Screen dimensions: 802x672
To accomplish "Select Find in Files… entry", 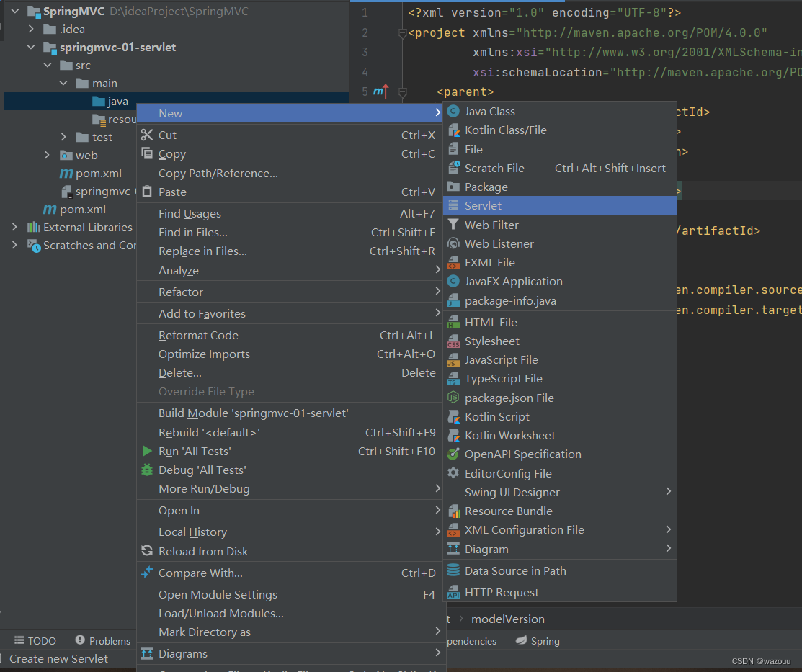I will tap(290, 232).
